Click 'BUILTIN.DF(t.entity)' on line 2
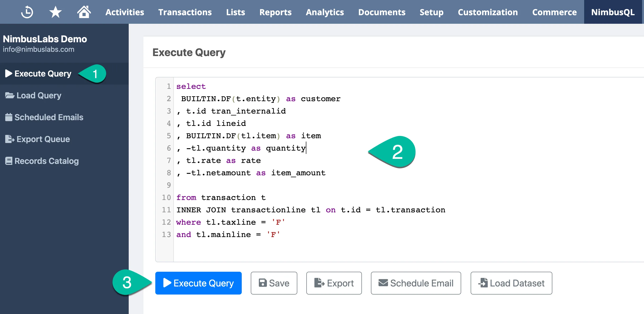The height and width of the screenshot is (314, 644). point(231,99)
